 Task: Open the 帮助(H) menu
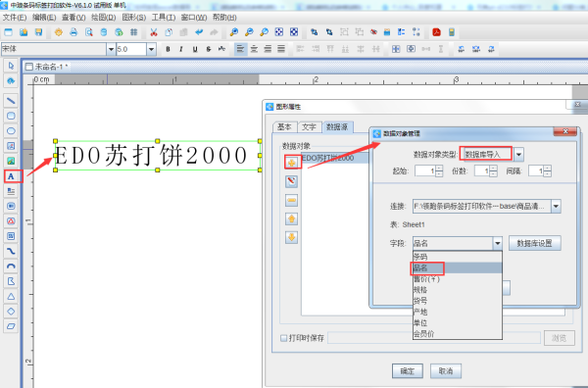coord(224,18)
